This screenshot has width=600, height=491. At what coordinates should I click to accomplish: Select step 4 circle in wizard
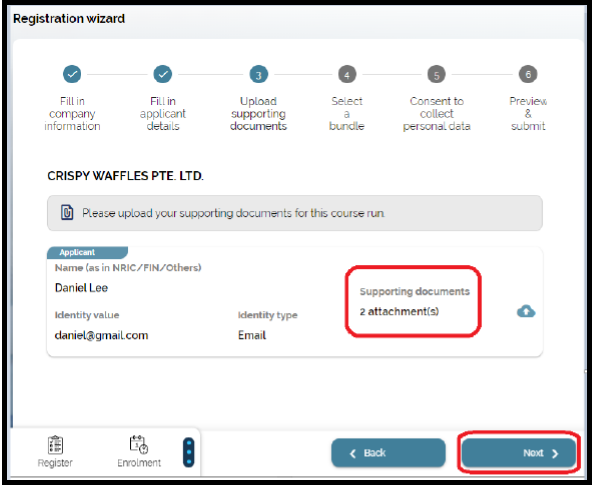347,75
